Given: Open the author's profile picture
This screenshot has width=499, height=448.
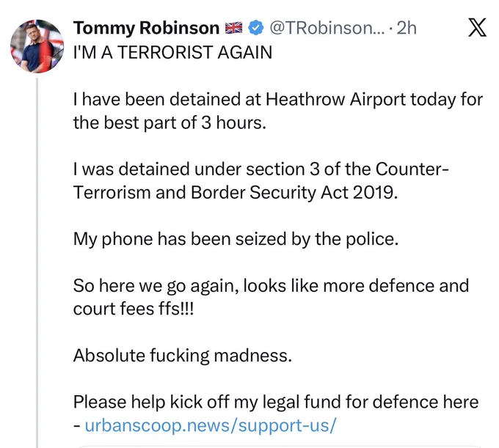Looking at the screenshot, I should click(x=37, y=46).
